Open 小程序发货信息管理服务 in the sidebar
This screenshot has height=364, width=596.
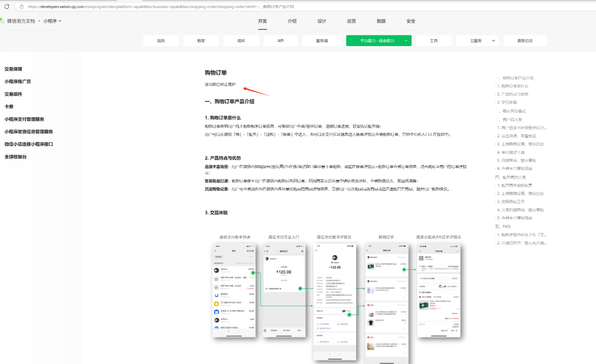click(x=29, y=132)
